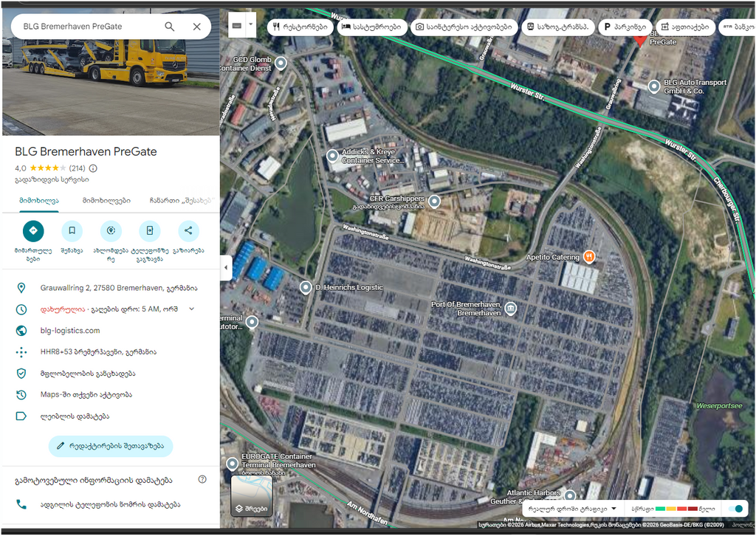756x536 pixels.
Task: Click the D. Heinrichs Logistic marker
Action: pyautogui.click(x=305, y=288)
